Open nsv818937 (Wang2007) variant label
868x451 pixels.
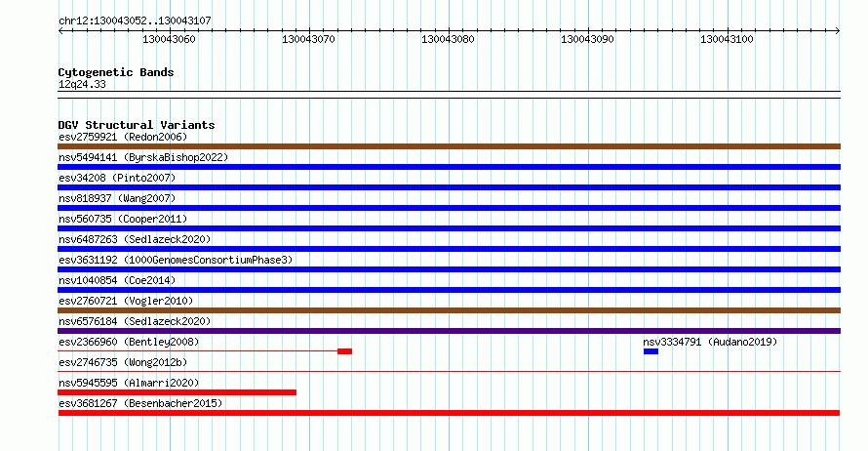(117, 198)
